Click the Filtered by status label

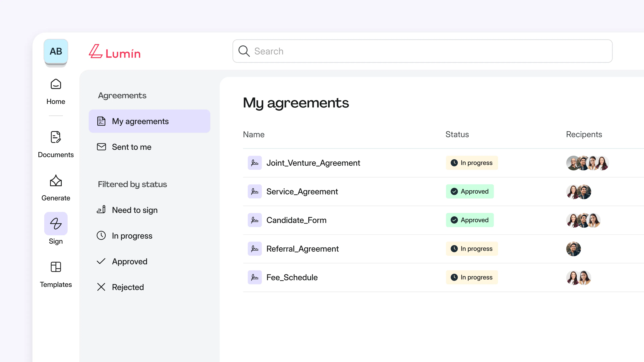132,184
